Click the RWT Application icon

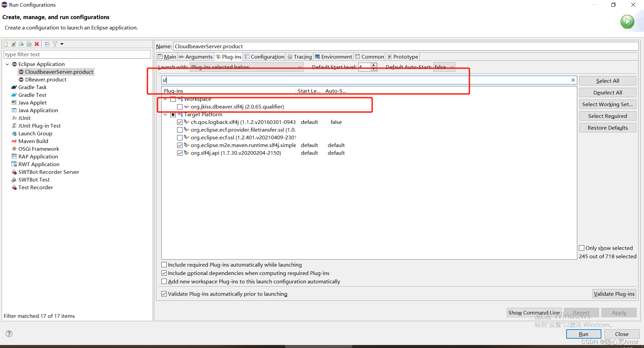click(14, 164)
